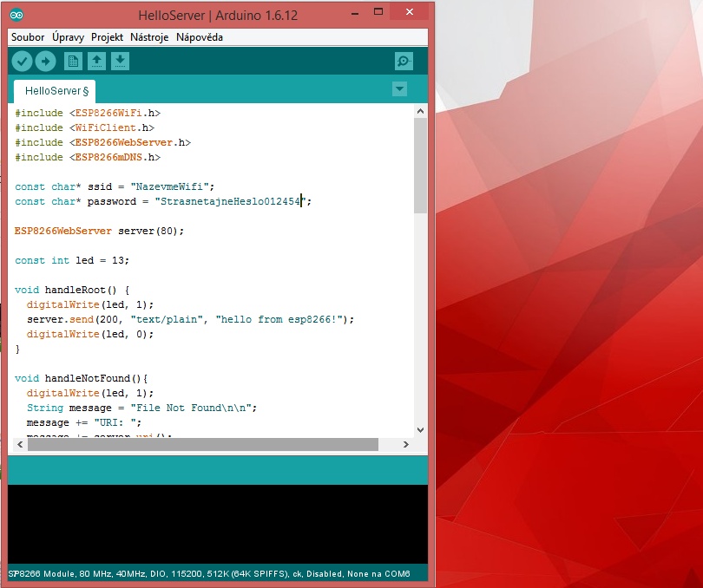
Task: Click the black console output area
Action: (217, 523)
